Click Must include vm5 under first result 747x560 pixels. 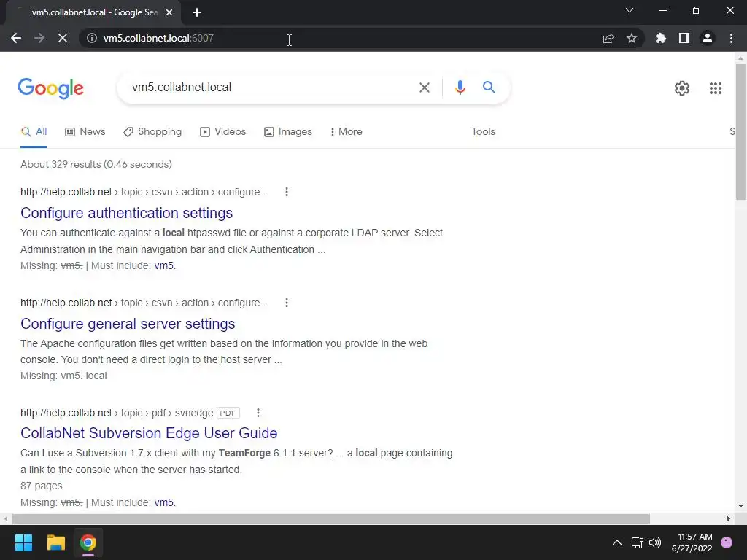tap(165, 265)
